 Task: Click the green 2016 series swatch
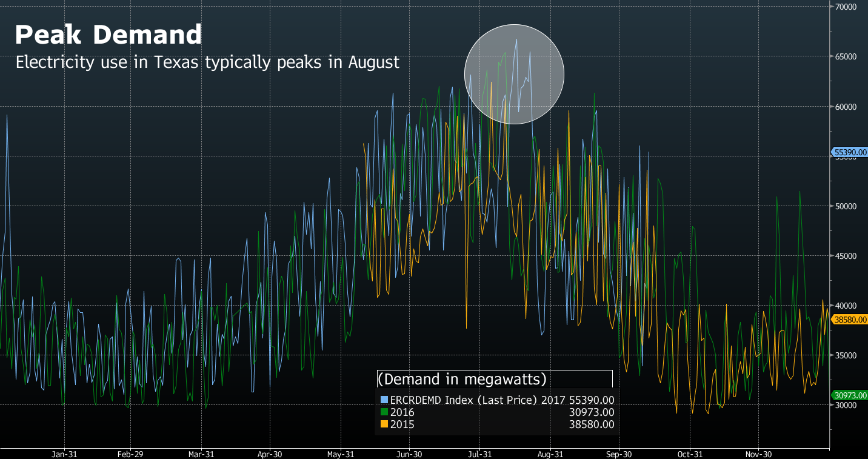[384, 412]
